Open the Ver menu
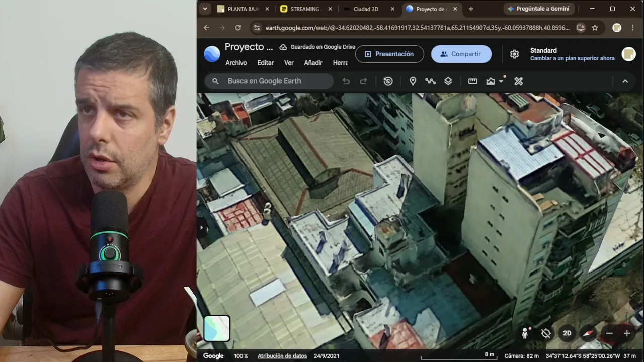The height and width of the screenshot is (362, 644). tap(289, 63)
